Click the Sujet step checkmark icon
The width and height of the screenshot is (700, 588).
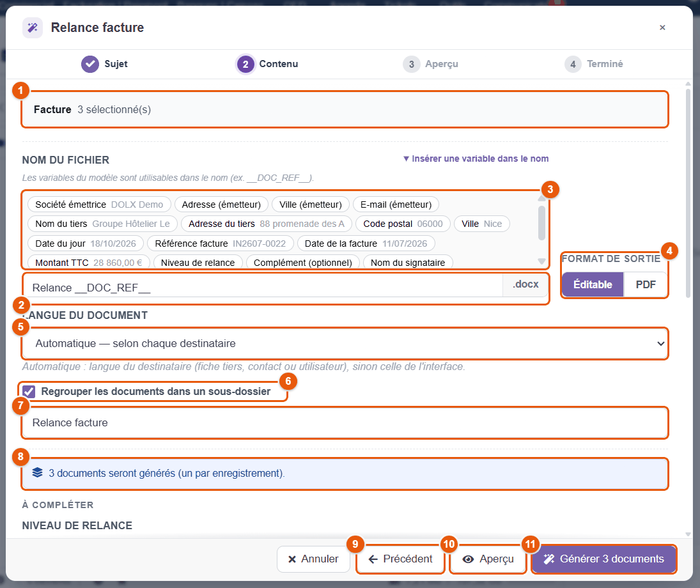pos(89,64)
